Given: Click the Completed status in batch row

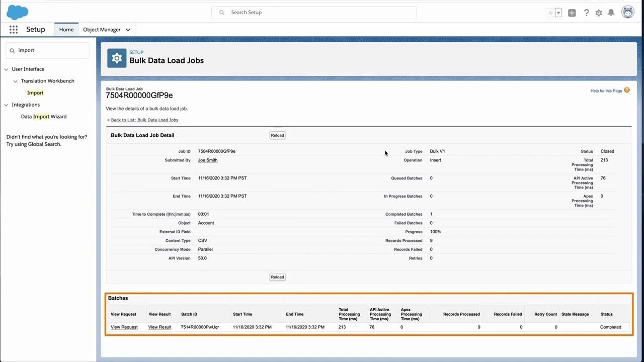Looking at the screenshot, I should pyautogui.click(x=611, y=327).
